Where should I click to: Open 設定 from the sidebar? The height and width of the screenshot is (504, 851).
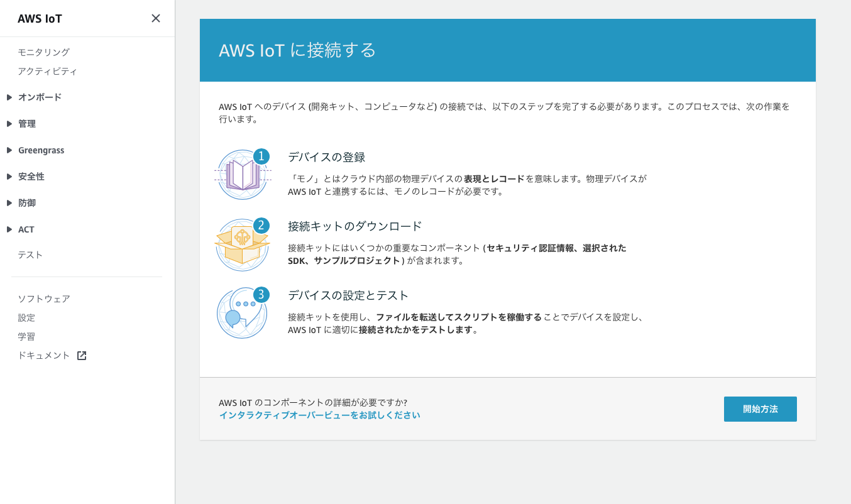pyautogui.click(x=26, y=317)
